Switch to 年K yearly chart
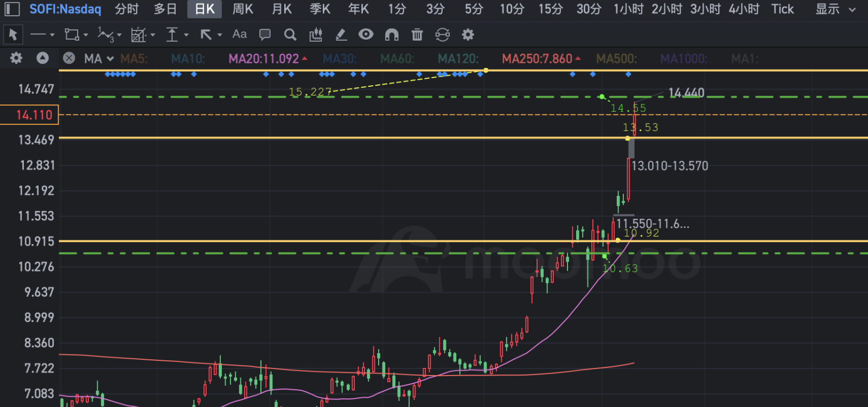Viewport: 868px width, 407px height. point(359,9)
